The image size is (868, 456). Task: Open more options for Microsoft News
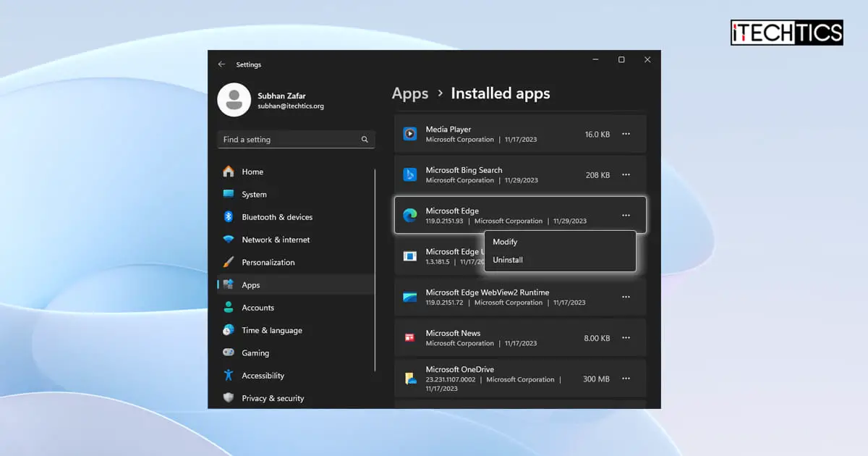[x=626, y=337]
